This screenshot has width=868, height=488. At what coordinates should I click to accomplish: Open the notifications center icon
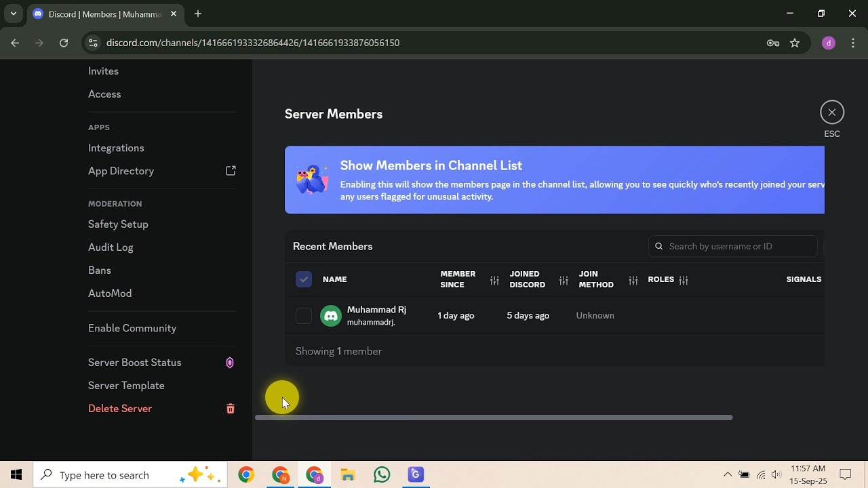tap(846, 474)
